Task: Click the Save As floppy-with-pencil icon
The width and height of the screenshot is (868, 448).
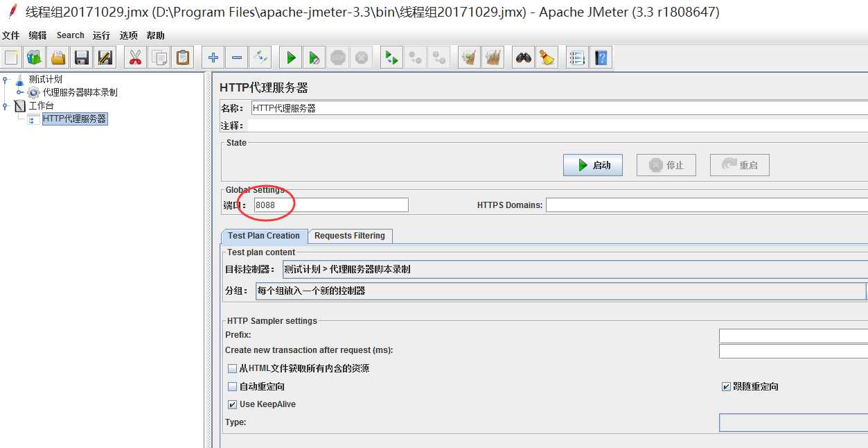Action: pos(105,58)
